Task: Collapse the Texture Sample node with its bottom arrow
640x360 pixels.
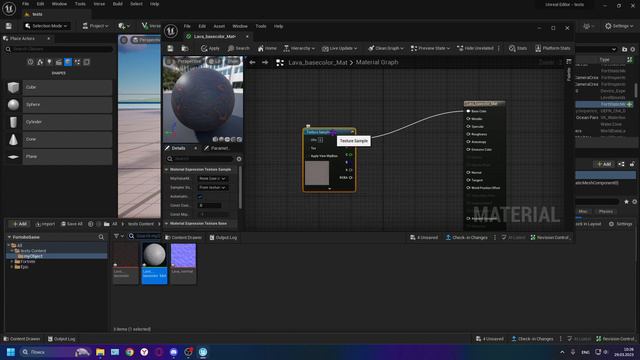Action: pyautogui.click(x=329, y=189)
